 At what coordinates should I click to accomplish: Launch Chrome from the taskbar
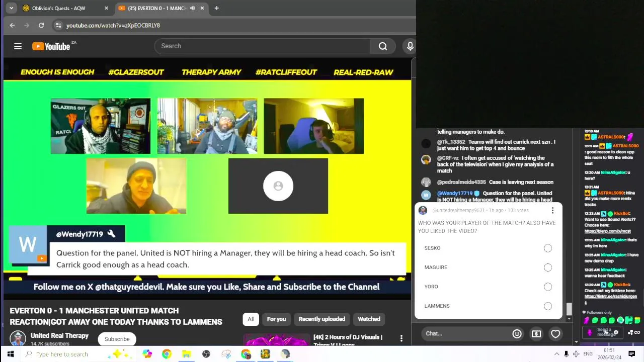coord(167,354)
